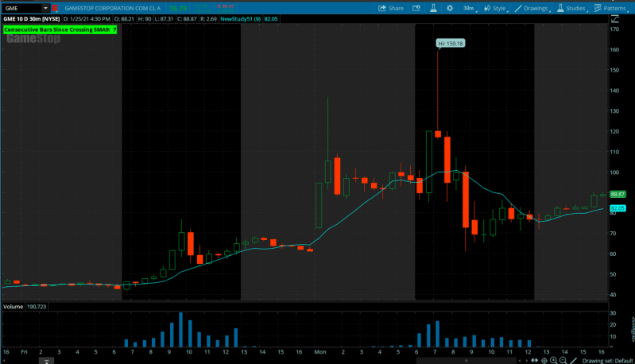Click the R: 2.69 range value
The height and width of the screenshot is (364, 635).
coord(208,19)
